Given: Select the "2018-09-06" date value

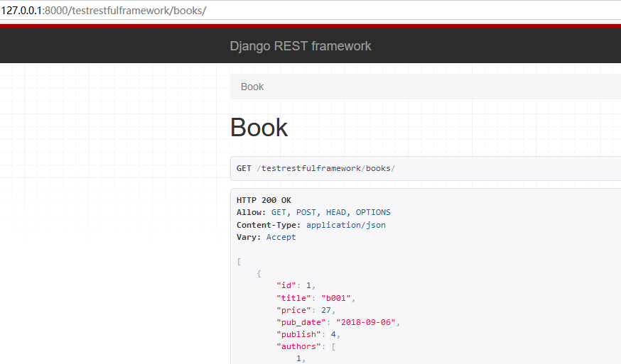Looking at the screenshot, I should tap(366, 322).
